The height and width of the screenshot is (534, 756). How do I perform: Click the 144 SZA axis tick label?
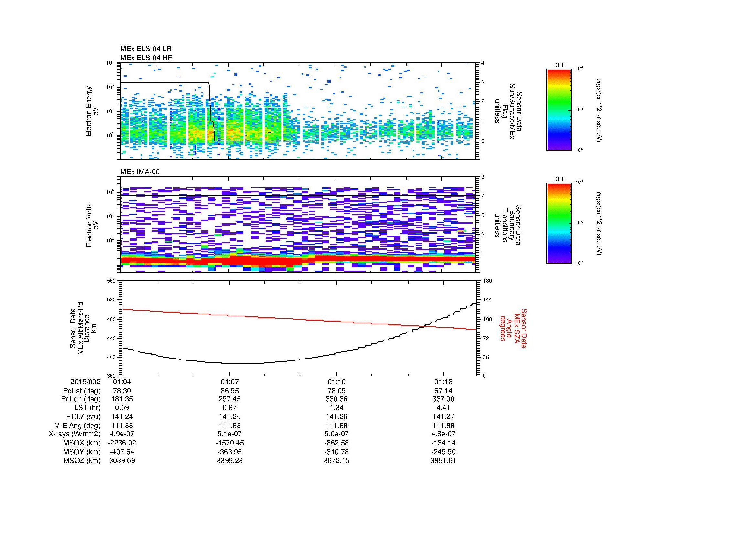(487, 300)
